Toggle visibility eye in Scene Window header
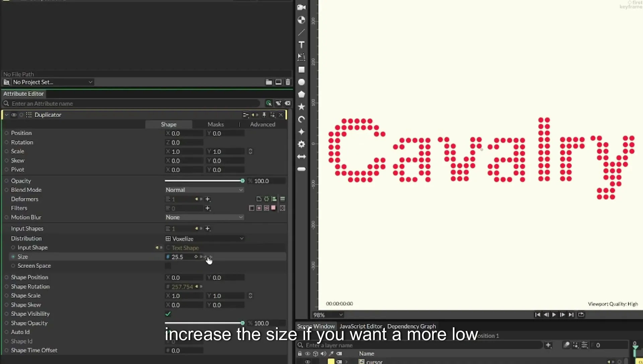 point(307,354)
